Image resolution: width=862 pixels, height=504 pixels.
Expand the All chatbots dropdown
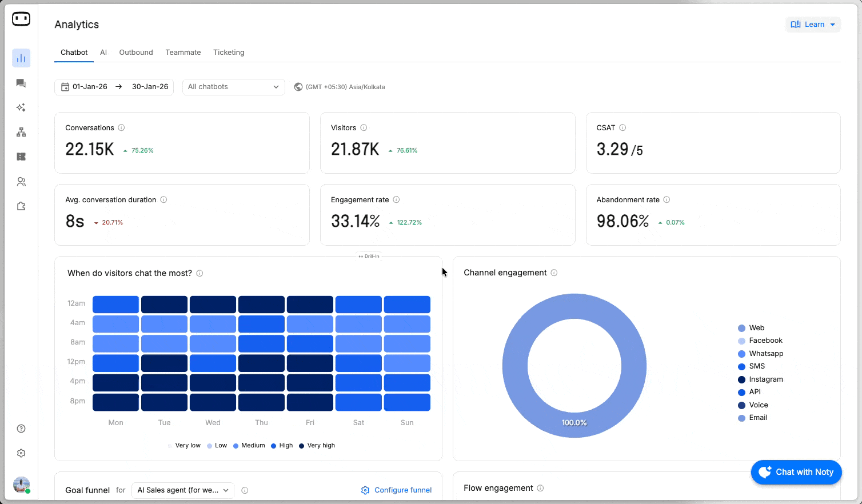233,87
